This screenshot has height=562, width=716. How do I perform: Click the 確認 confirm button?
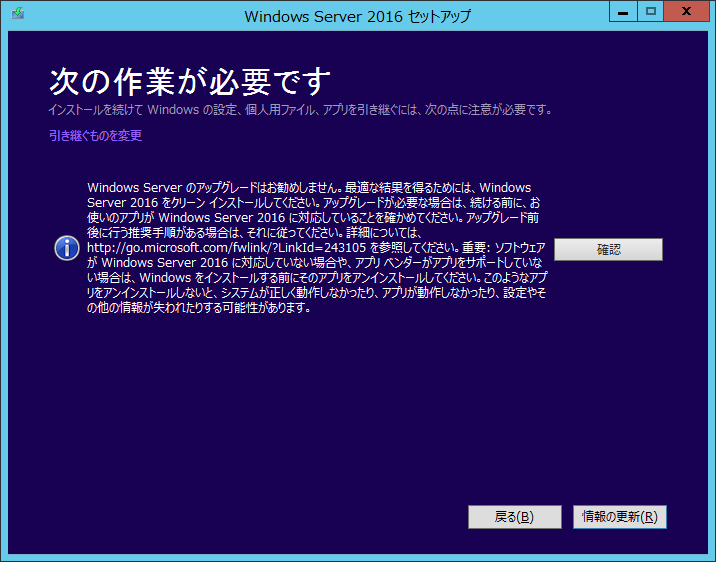click(608, 249)
